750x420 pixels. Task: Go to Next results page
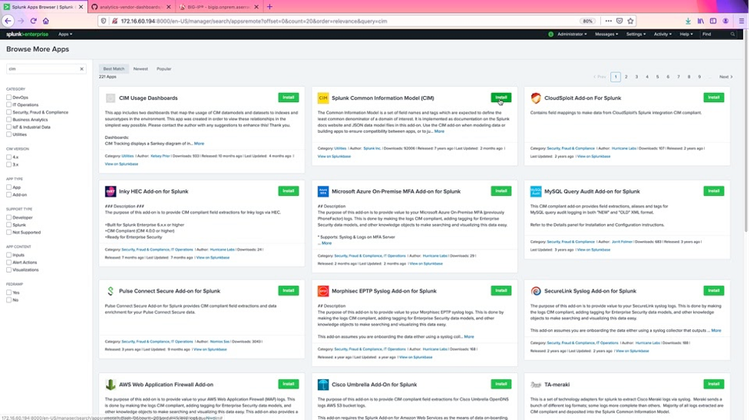click(726, 77)
